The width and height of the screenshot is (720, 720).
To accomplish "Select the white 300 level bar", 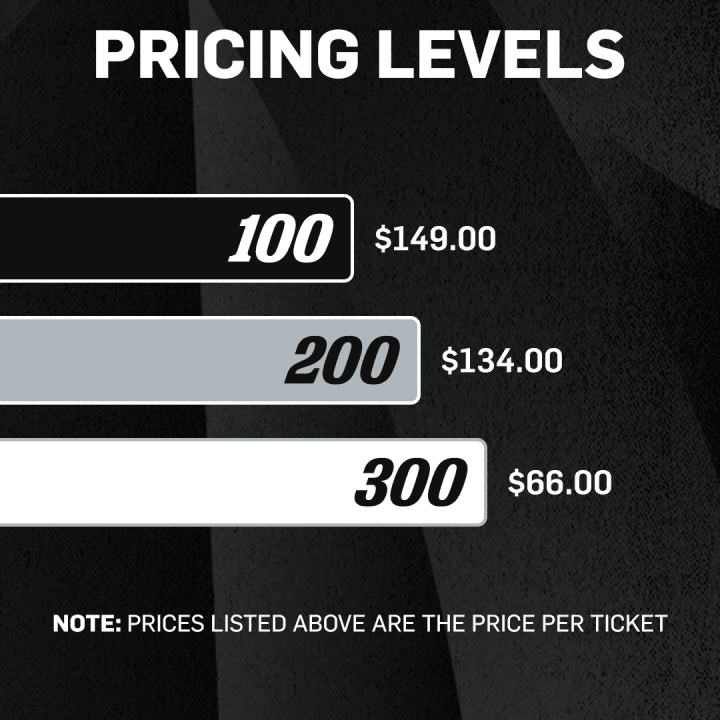I will pyautogui.click(x=243, y=482).
